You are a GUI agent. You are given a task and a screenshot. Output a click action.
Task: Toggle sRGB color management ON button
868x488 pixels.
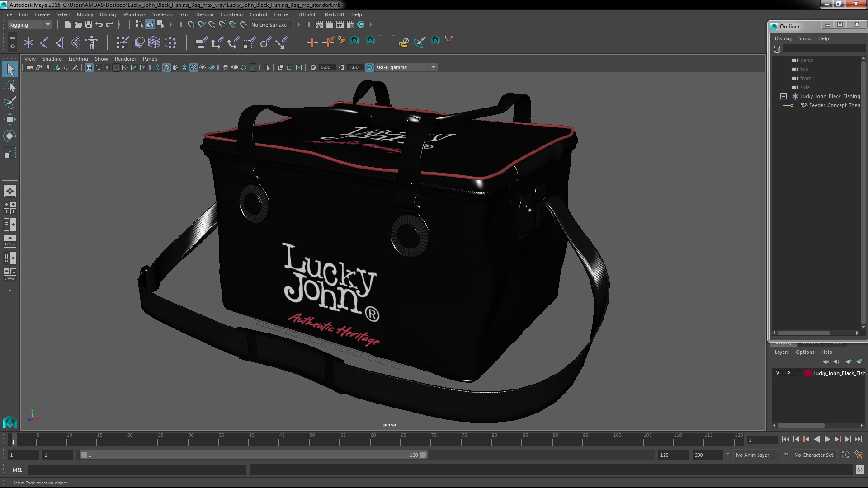point(369,67)
